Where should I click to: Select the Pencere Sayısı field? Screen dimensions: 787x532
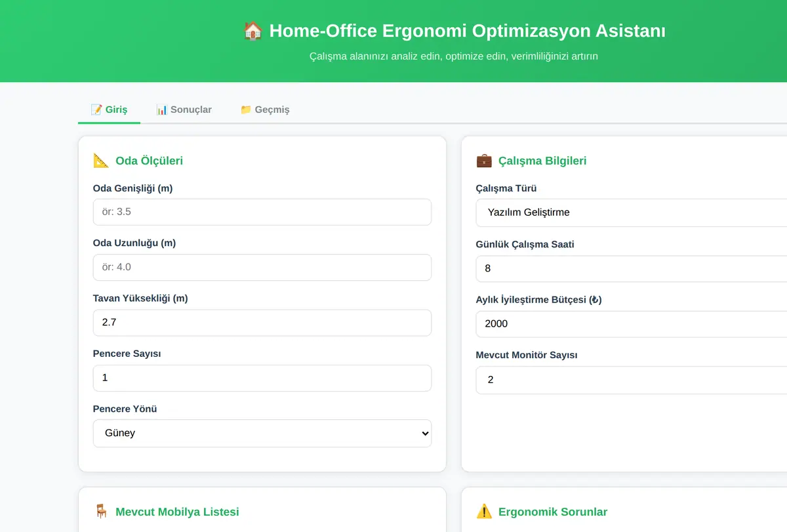pyautogui.click(x=262, y=378)
